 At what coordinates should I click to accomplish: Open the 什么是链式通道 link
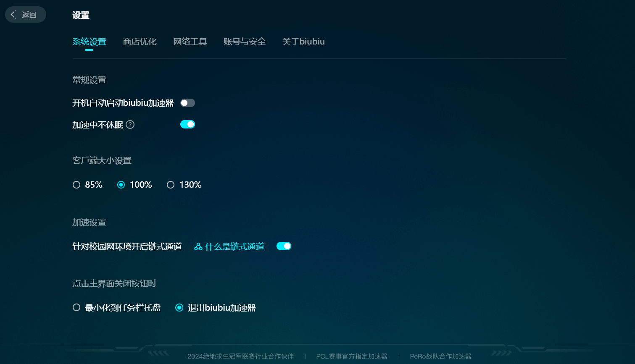(235, 247)
